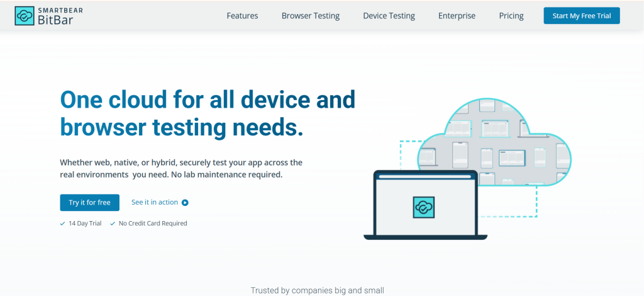Click the BitBar logo on the laptop screen
The height and width of the screenshot is (296, 644).
click(x=424, y=207)
